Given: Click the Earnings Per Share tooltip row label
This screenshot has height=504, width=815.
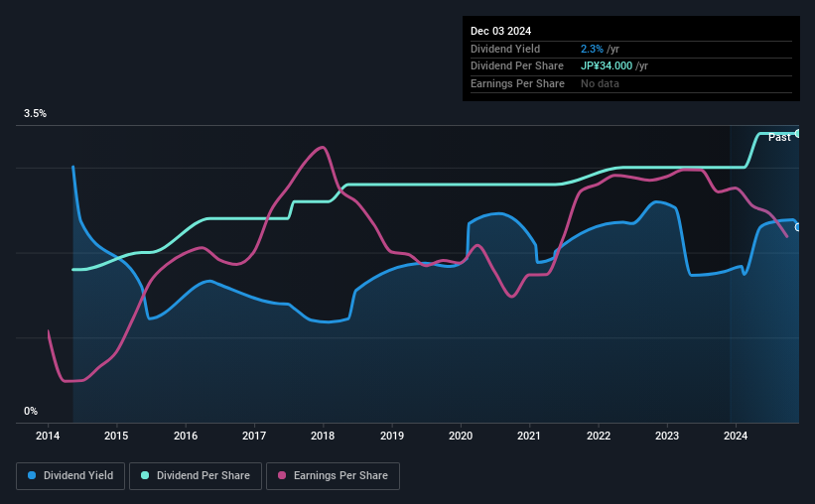Looking at the screenshot, I should 518,83.
